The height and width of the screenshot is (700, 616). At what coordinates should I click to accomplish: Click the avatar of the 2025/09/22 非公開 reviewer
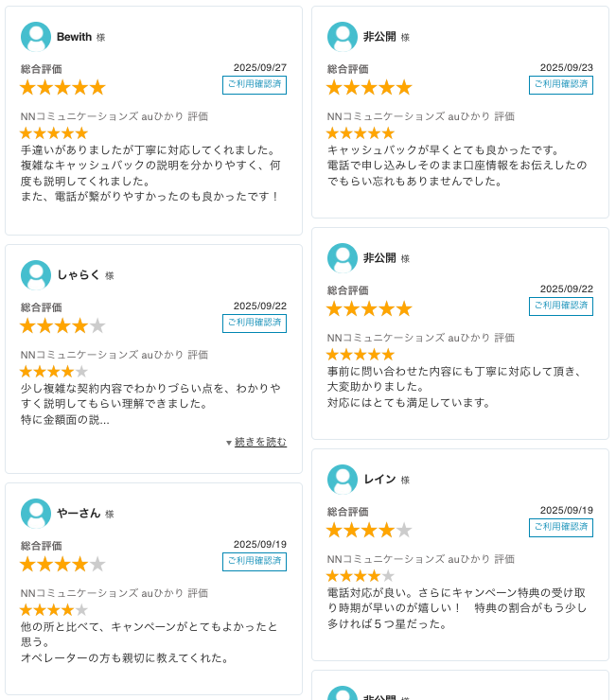343,258
